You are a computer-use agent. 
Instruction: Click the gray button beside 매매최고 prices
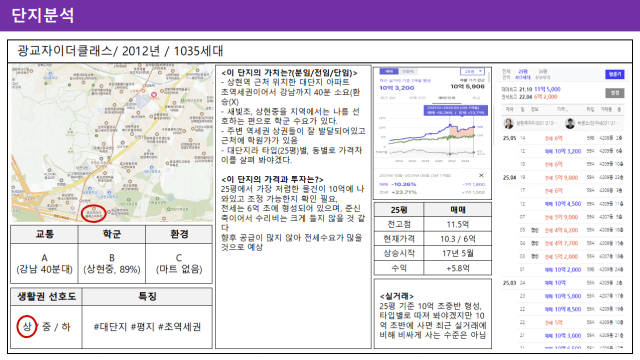(614, 93)
